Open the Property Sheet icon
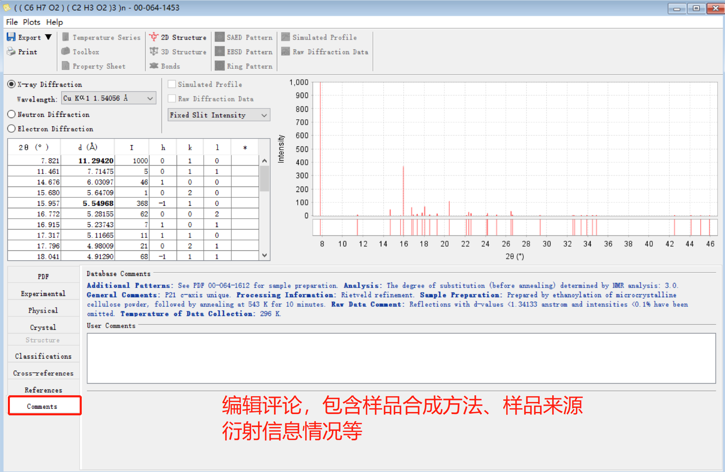The height and width of the screenshot is (472, 725). click(67, 66)
